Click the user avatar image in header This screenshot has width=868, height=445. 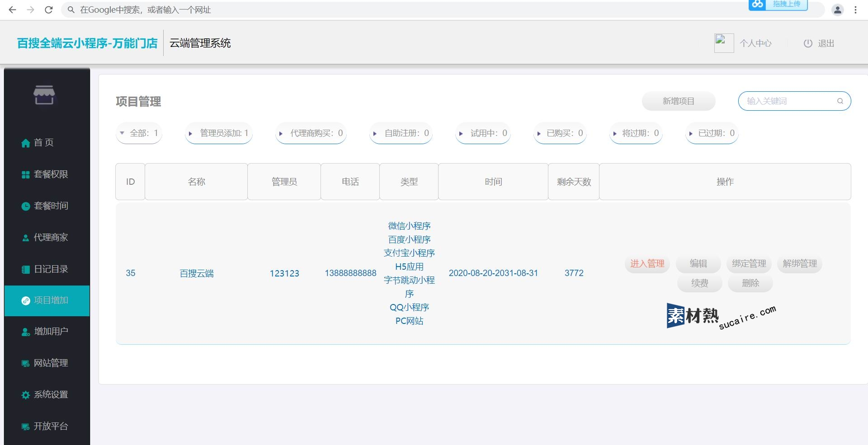(724, 43)
